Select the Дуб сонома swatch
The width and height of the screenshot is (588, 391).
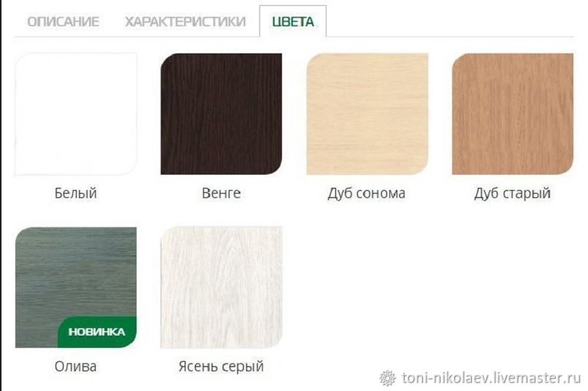(x=367, y=114)
